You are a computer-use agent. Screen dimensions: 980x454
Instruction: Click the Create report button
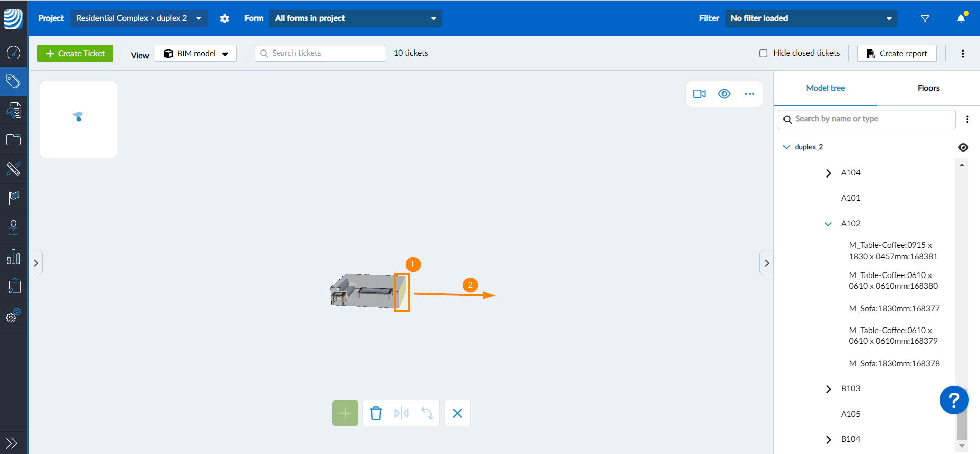click(x=897, y=54)
